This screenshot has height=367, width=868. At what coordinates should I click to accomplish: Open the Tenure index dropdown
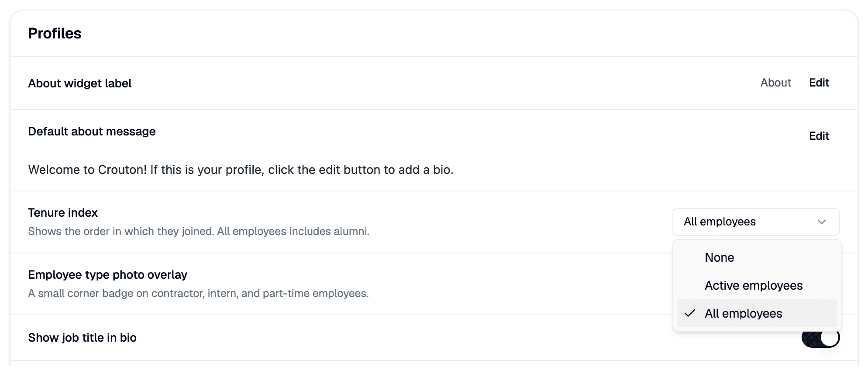tap(756, 222)
